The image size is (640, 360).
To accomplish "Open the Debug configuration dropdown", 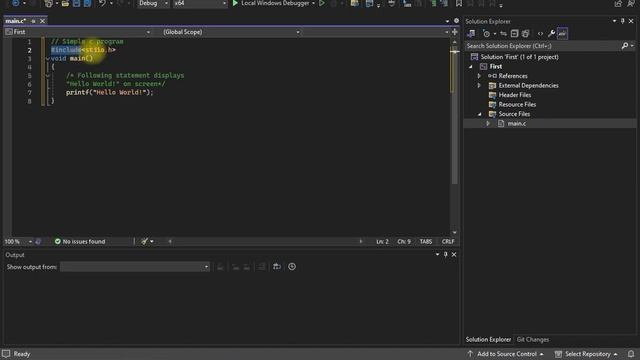I will click(153, 3).
